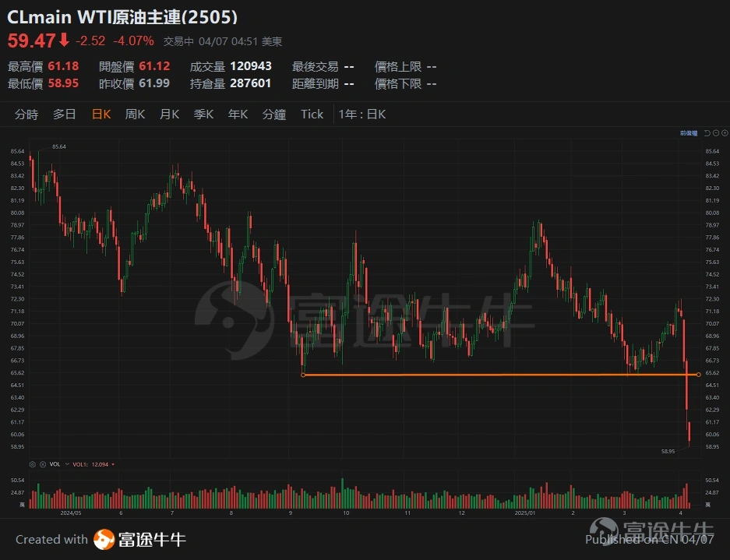Screen dimensions: 730x560
Task: Open the VOL1 value dropdown triangle
Action: click(113, 464)
